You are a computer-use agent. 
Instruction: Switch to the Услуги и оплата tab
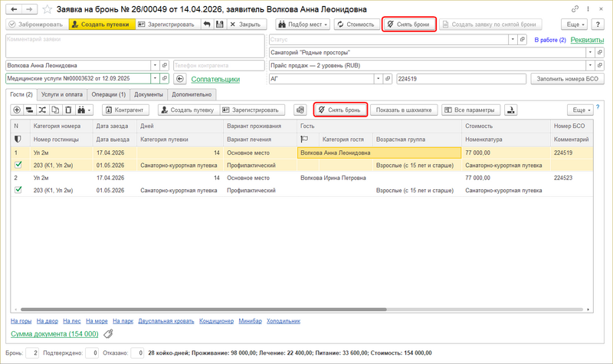61,93
